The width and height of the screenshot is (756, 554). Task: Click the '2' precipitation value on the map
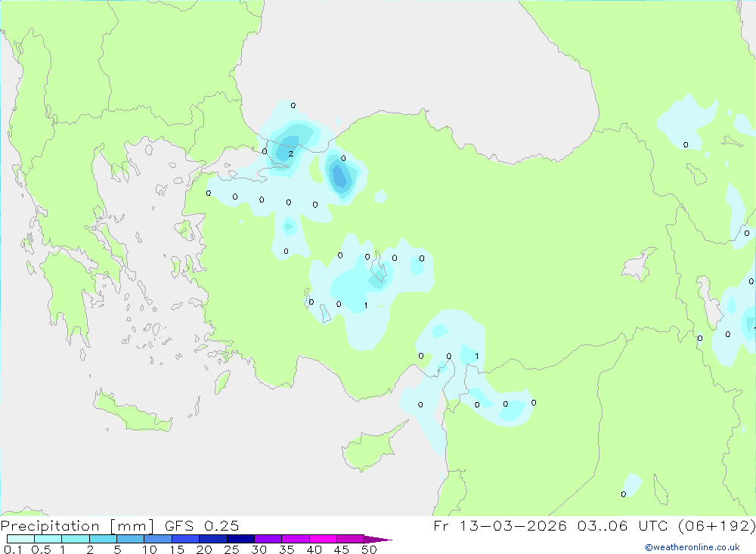coord(291,154)
